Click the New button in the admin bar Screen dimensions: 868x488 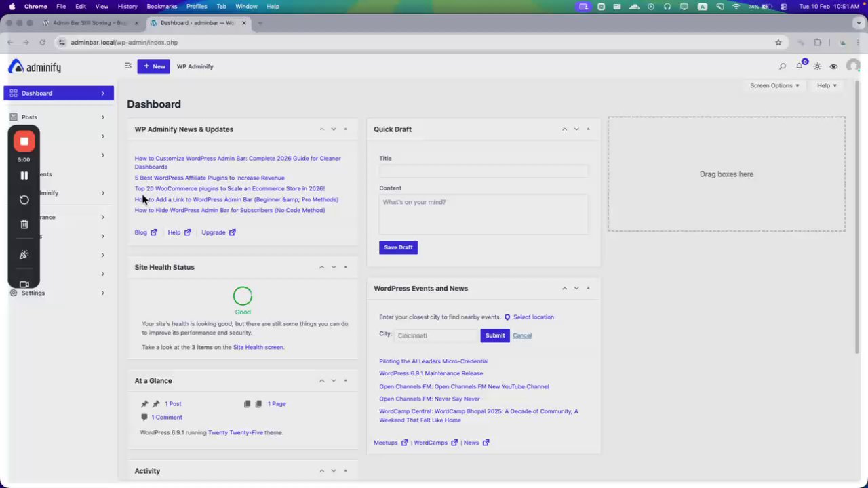154,66
